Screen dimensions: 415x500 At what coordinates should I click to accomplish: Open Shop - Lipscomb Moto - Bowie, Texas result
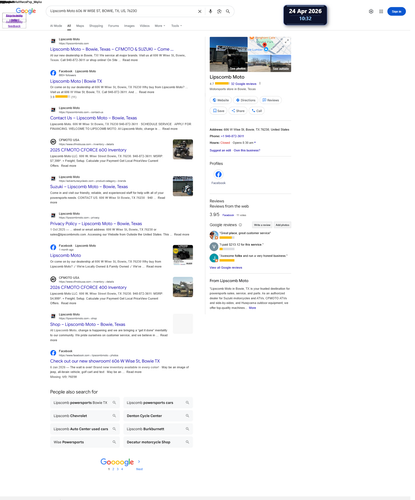[88, 324]
